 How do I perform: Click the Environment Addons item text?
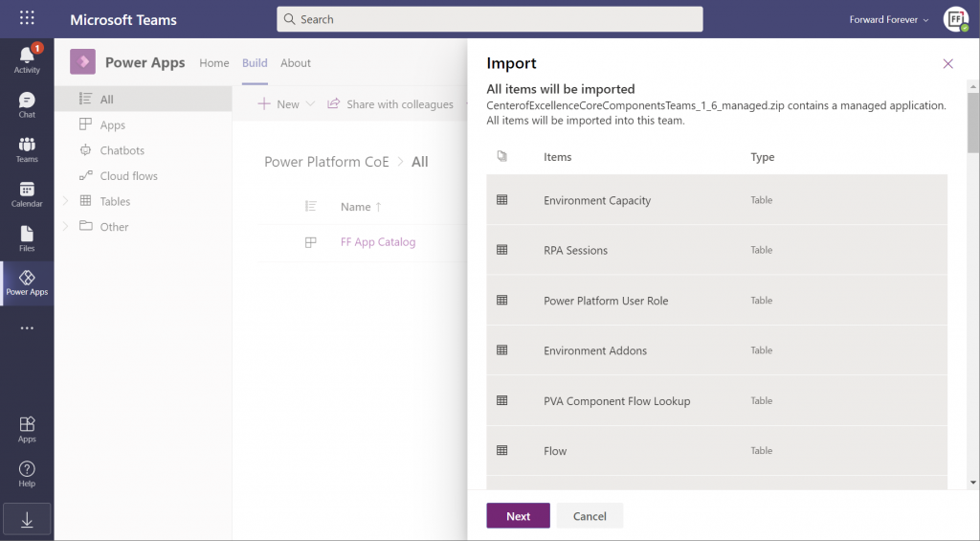coord(595,350)
